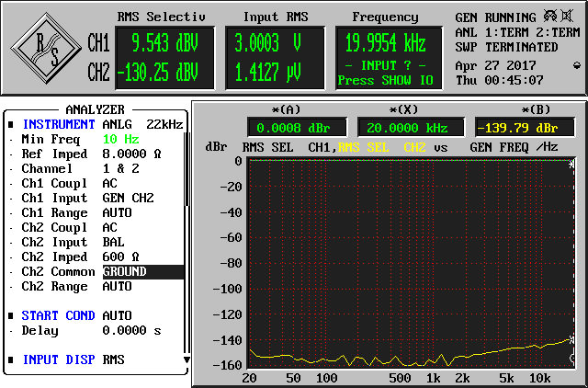The image size is (588, 388).
Task: Click the 1k x-axis label
Action: pyautogui.click(x=433, y=378)
